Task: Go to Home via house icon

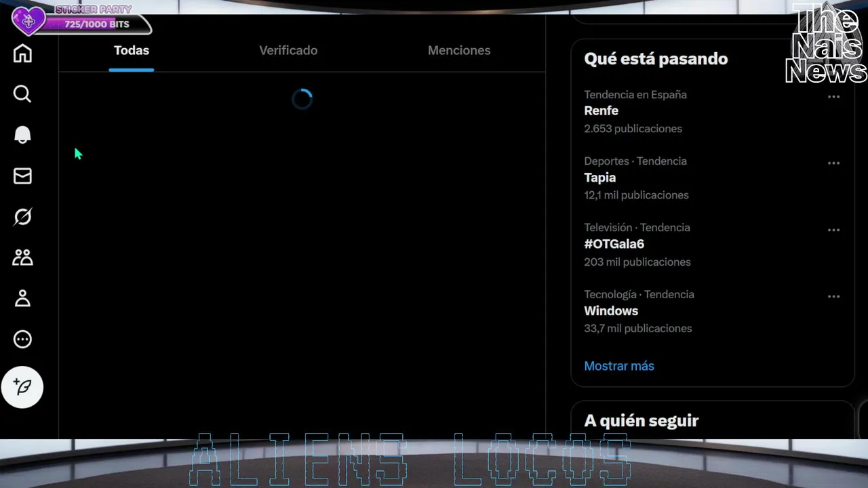Action: pos(22,53)
